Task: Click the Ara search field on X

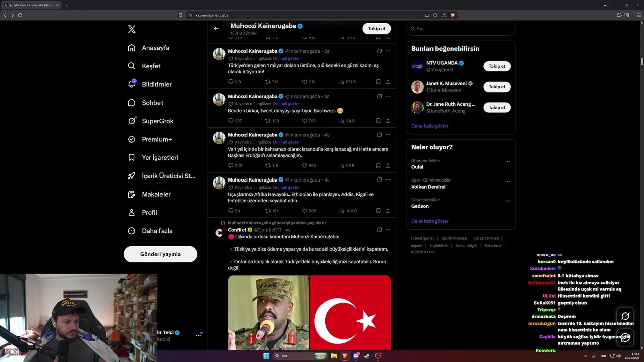Action: pyautogui.click(x=460, y=29)
